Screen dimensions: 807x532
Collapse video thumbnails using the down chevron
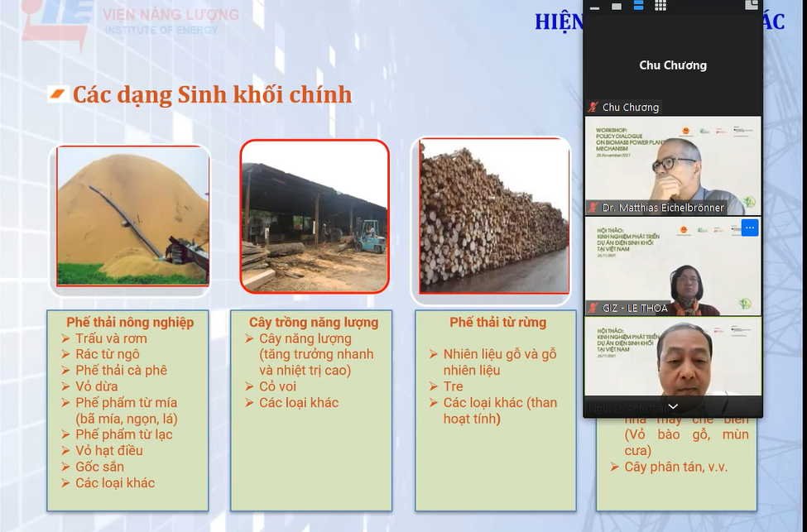coord(673,406)
